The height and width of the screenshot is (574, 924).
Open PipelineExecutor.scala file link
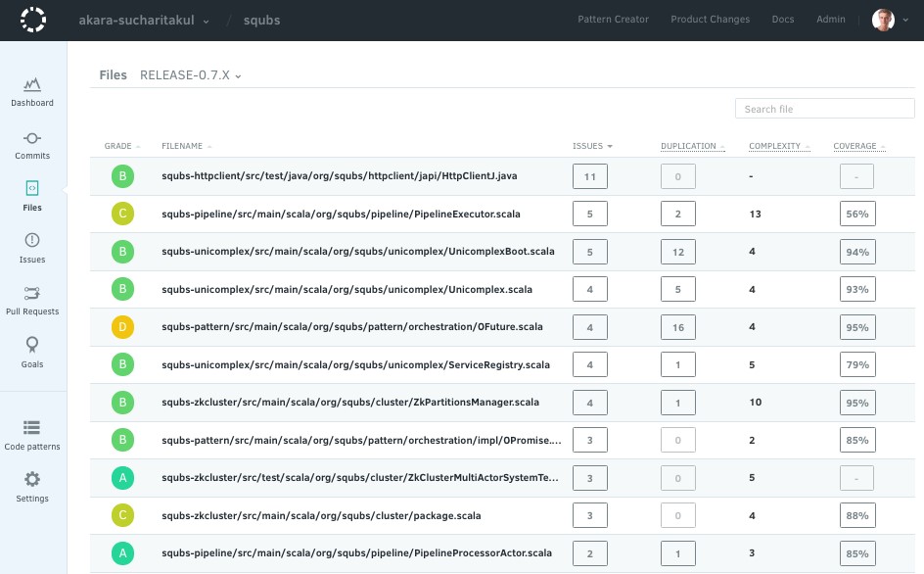coord(354,215)
